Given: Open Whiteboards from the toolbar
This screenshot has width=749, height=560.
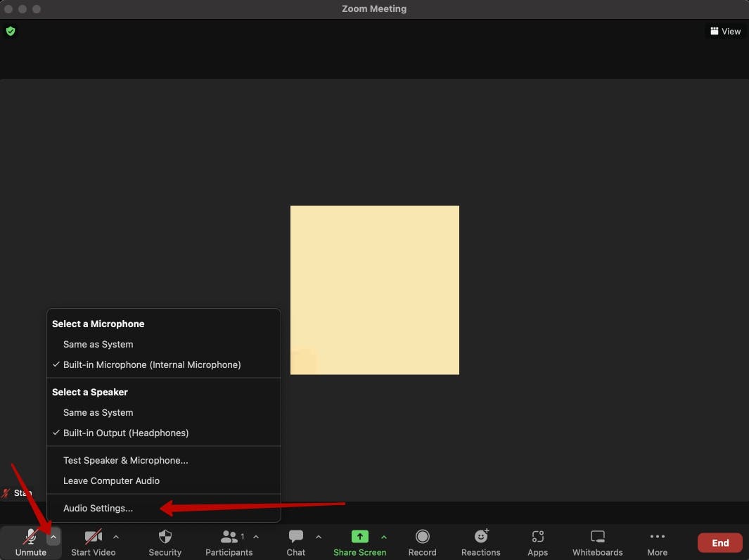Looking at the screenshot, I should coord(598,537).
